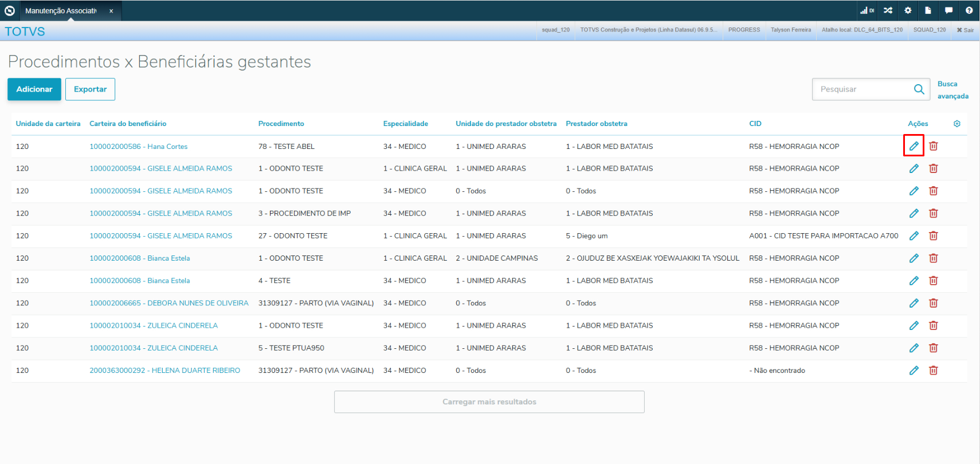Viewport: 980px width, 464px height.
Task: Open the DI signal bars icon
Action: [867, 10]
